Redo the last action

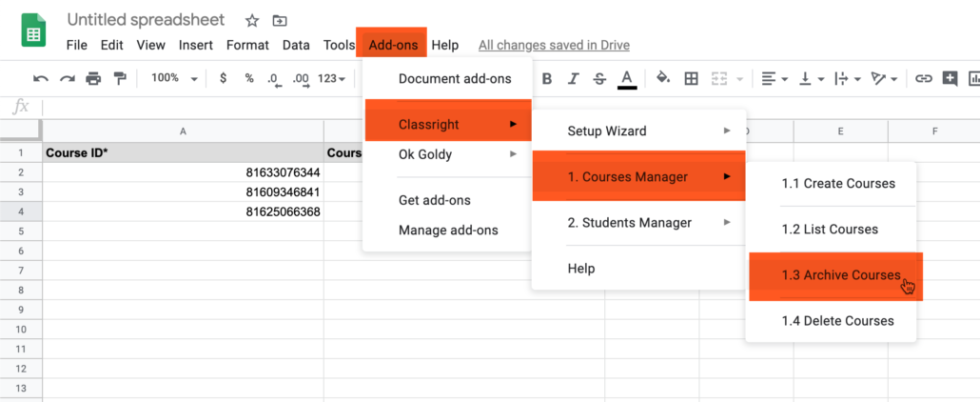(68, 78)
